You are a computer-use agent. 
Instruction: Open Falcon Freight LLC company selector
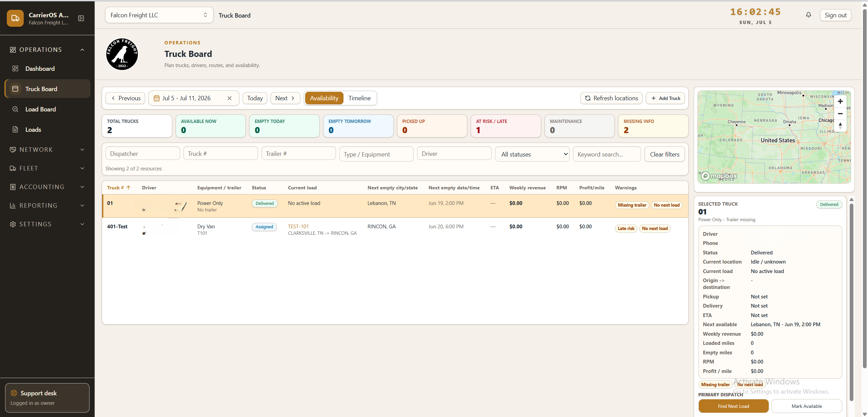coord(159,15)
